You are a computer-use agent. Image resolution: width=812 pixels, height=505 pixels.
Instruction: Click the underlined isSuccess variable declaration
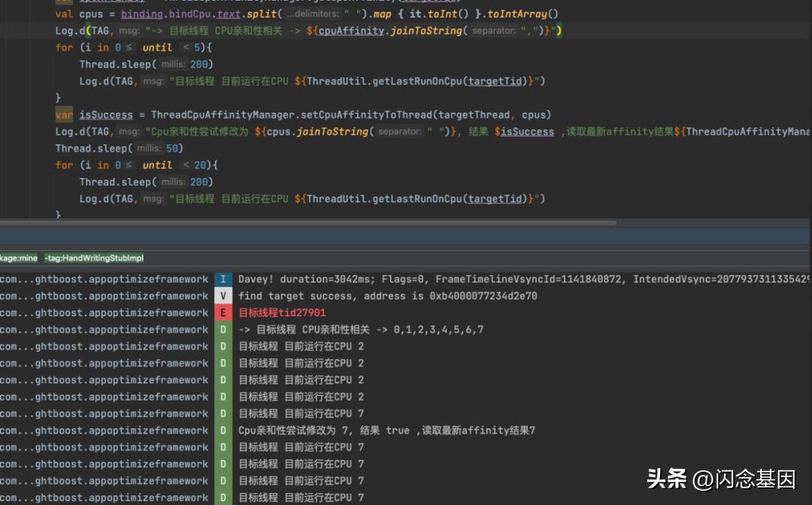tap(106, 115)
